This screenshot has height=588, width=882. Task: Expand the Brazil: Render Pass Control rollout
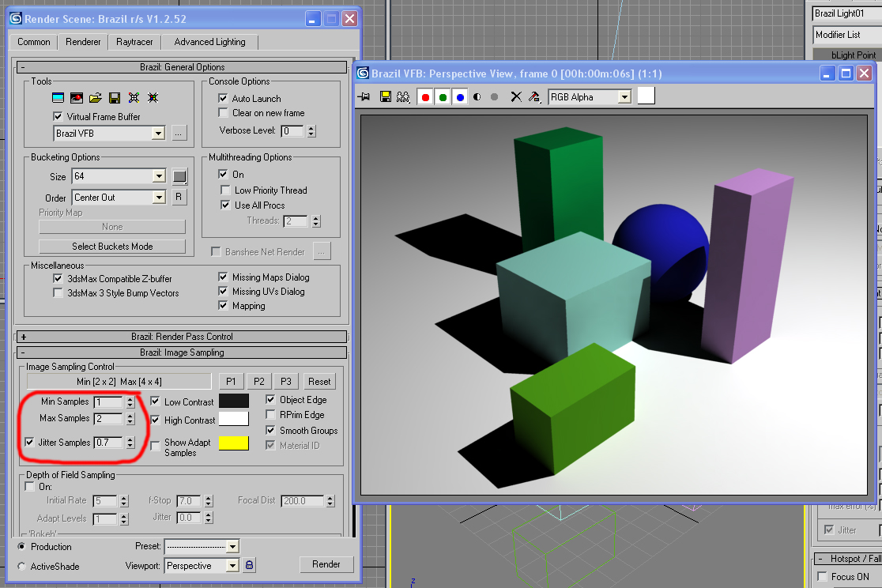point(181,337)
